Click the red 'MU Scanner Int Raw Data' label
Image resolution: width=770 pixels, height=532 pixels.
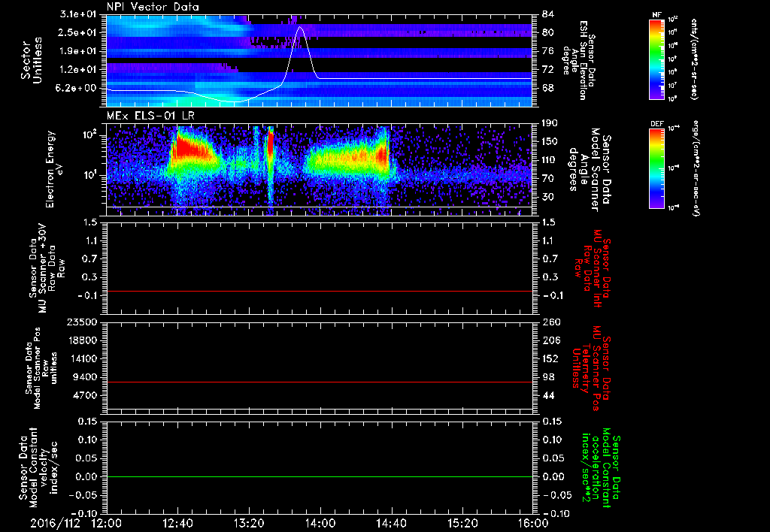(x=593, y=268)
